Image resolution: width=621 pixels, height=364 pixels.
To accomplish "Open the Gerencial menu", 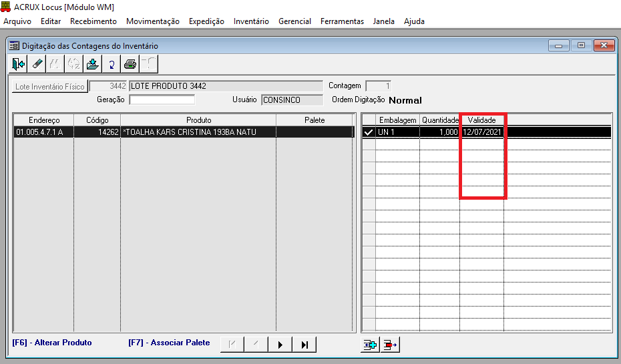I will (x=294, y=21).
